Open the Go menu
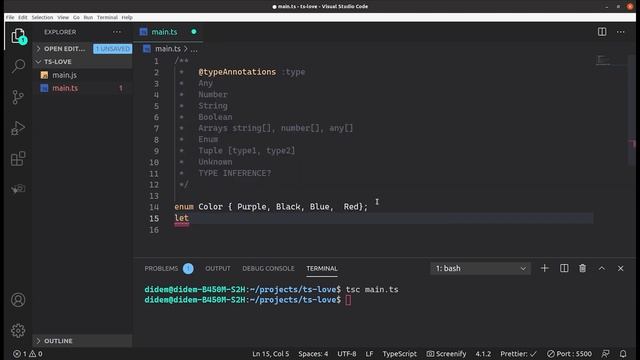The width and height of the screenshot is (640, 360). 76,17
